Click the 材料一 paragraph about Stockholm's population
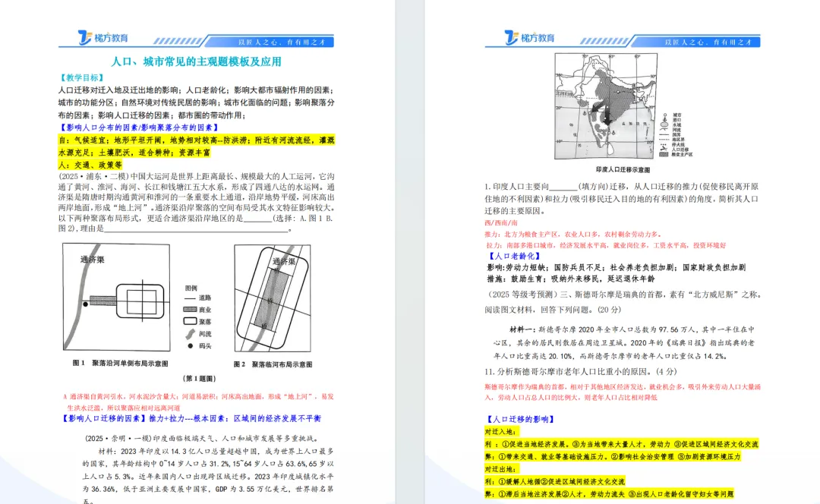Screen dimensions: 820x504 [624, 343]
